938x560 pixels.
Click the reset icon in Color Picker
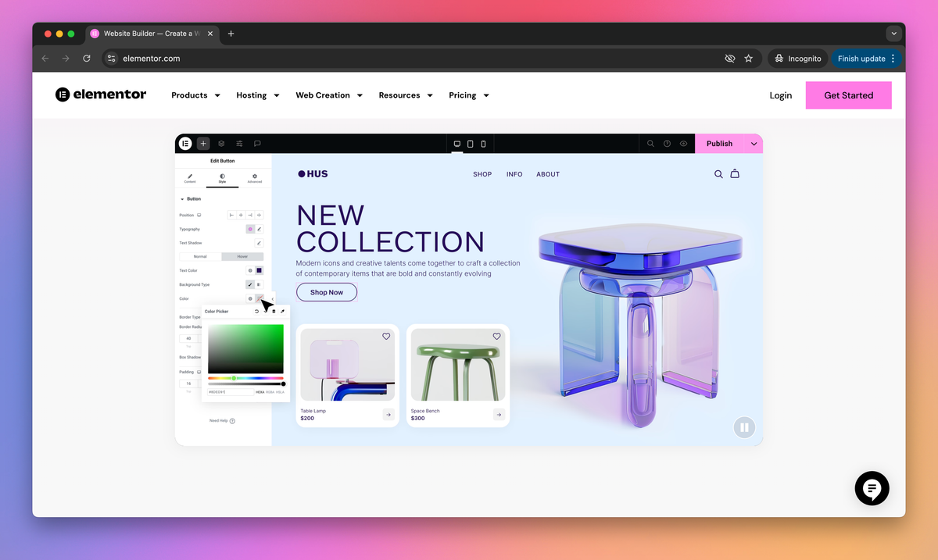pyautogui.click(x=256, y=312)
